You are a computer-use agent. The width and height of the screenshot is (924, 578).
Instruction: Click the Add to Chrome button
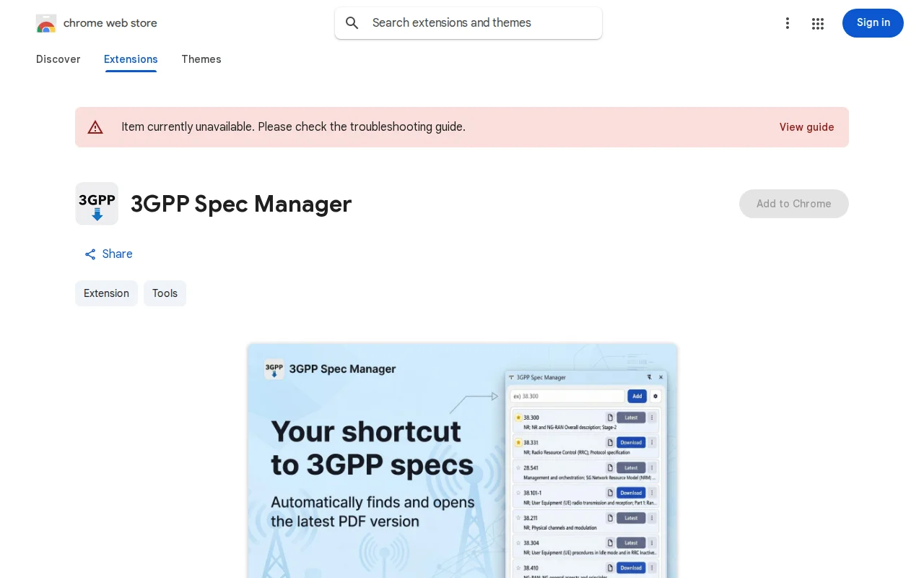[x=794, y=204]
